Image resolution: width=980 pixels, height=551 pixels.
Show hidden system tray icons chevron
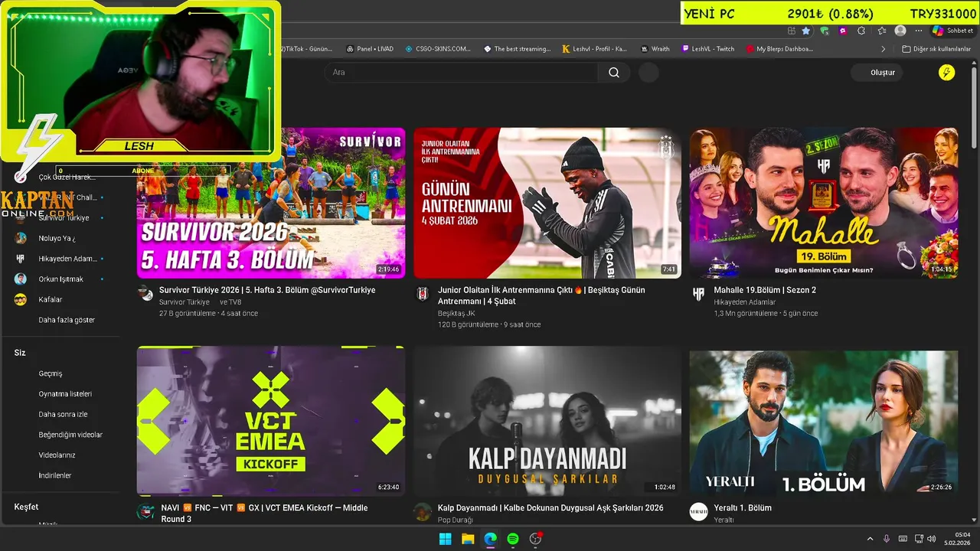pyautogui.click(x=870, y=539)
